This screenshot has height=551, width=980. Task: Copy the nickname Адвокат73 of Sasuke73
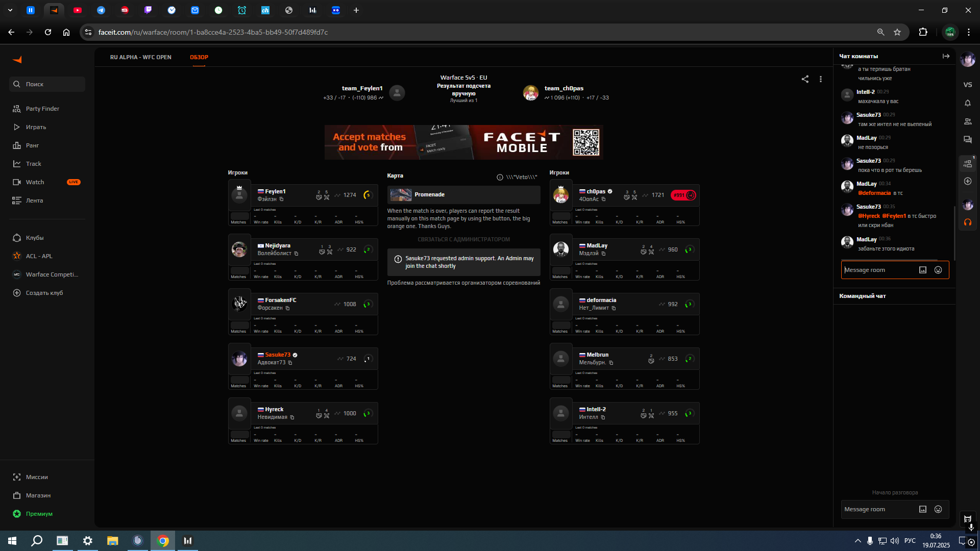tap(290, 363)
